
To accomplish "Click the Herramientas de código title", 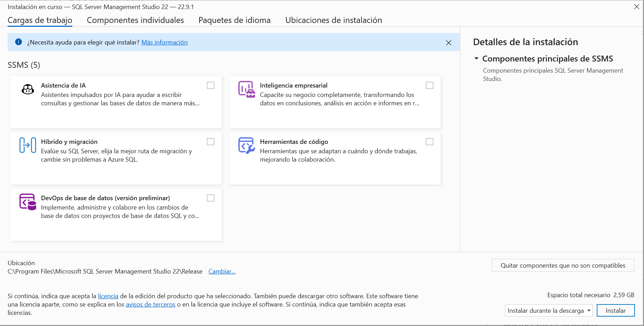I will pos(294,142).
